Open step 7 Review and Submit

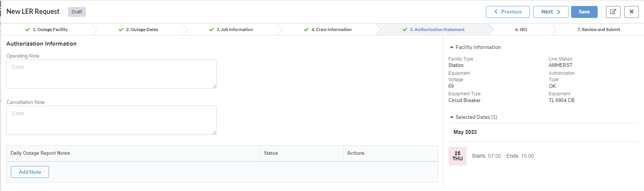click(x=598, y=30)
